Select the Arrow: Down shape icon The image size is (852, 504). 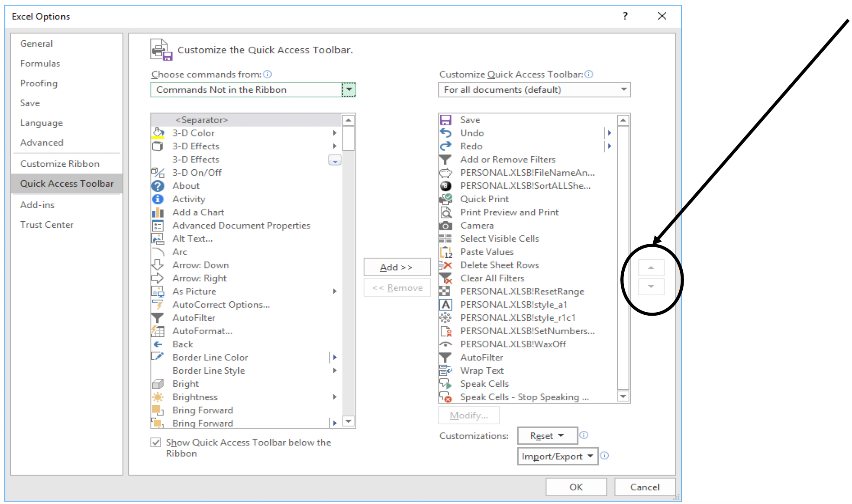pyautogui.click(x=158, y=265)
